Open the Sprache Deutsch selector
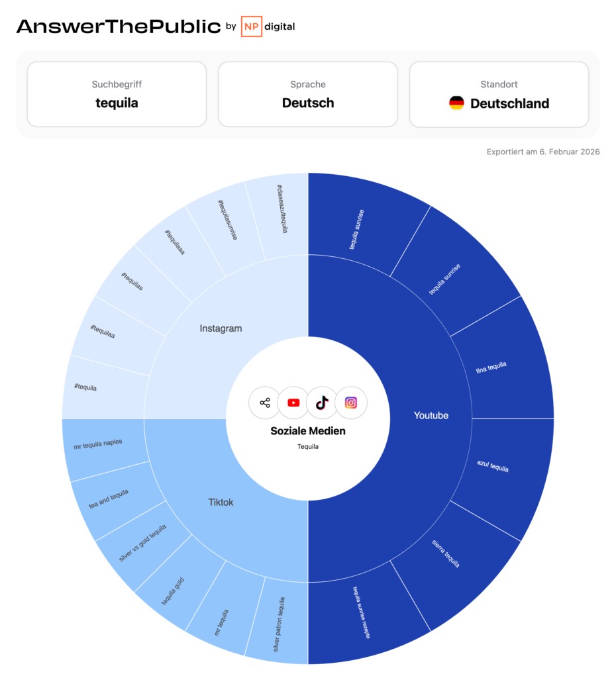616x678 pixels. click(308, 94)
